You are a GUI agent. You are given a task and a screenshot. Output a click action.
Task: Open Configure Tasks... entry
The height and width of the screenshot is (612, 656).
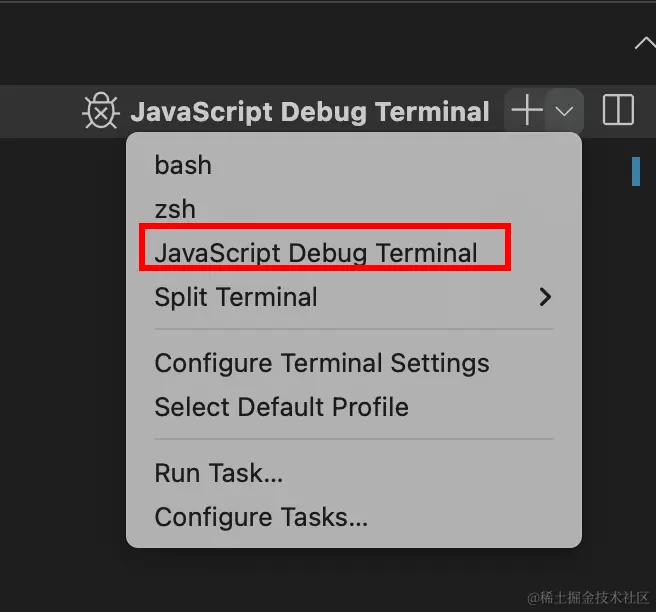[261, 517]
